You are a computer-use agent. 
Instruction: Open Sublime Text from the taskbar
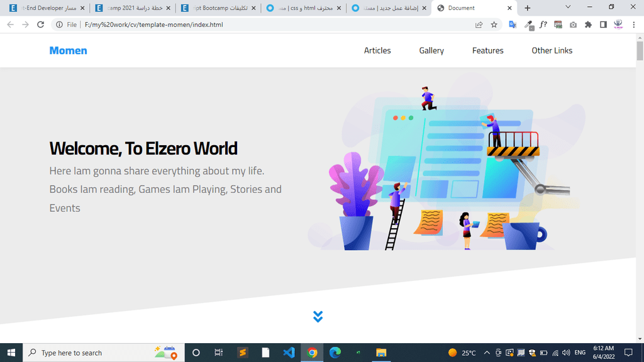[242, 353]
